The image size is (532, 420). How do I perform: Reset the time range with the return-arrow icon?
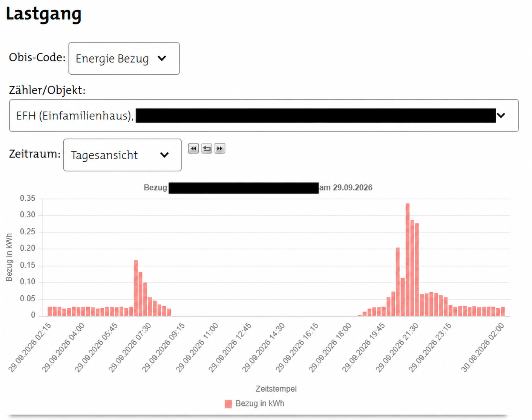207,148
